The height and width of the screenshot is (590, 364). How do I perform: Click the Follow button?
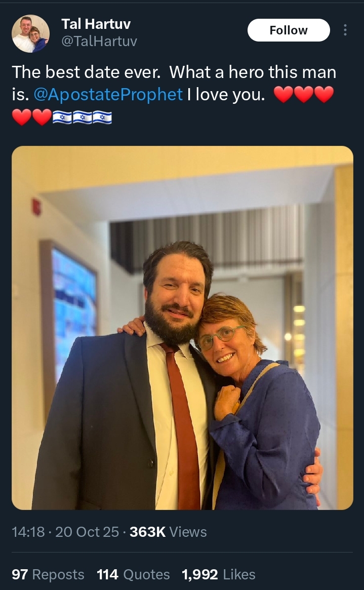click(289, 30)
